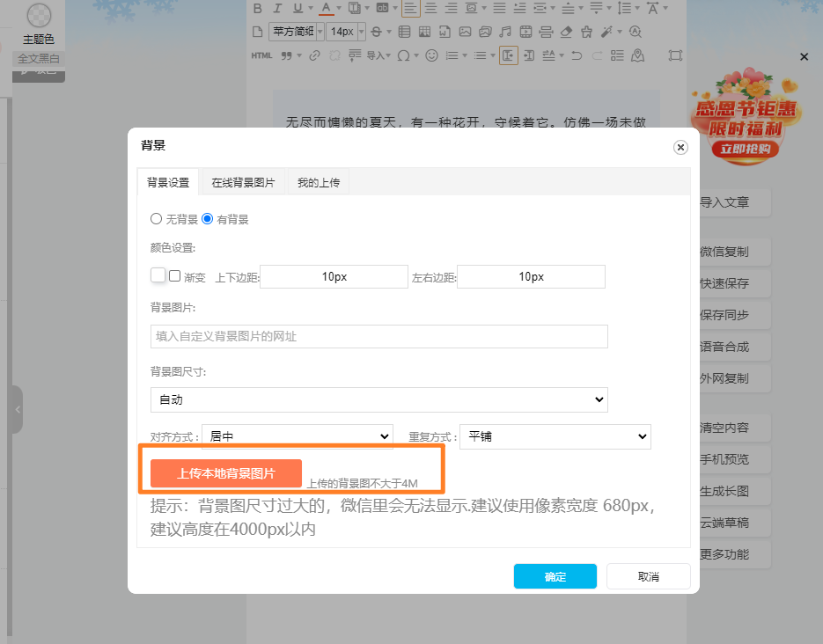Viewport: 823px width, 644px height.
Task: Click the emoji smiley face icon
Action: pos(431,55)
